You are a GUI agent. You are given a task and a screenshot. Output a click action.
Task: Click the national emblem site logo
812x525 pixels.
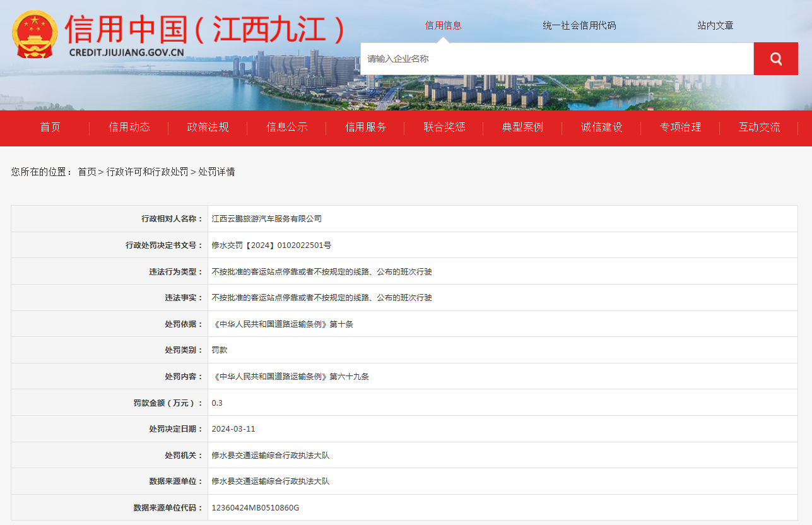click(x=35, y=34)
